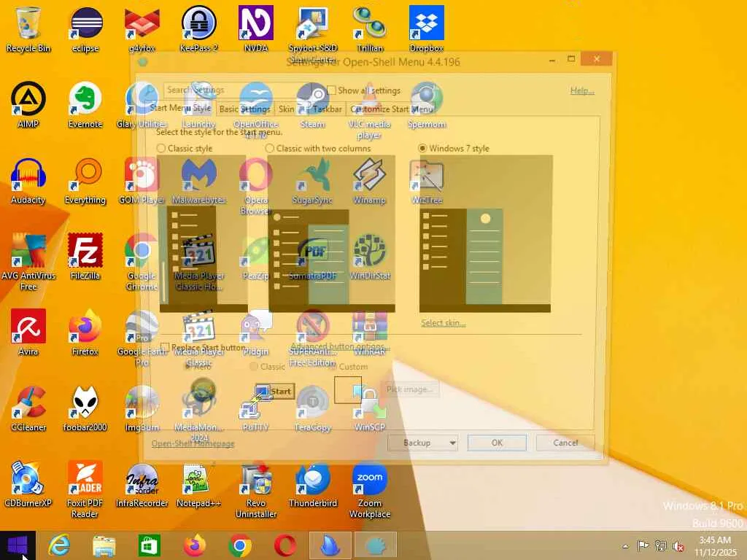747x560 pixels.
Task: Open the Skin tab
Action: pyautogui.click(x=286, y=109)
